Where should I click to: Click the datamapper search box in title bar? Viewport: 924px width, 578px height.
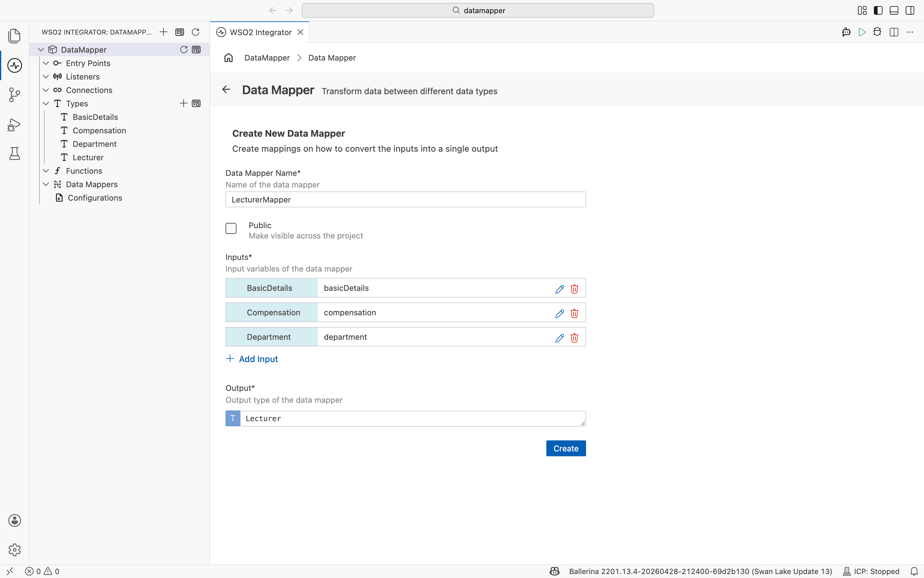pyautogui.click(x=478, y=10)
